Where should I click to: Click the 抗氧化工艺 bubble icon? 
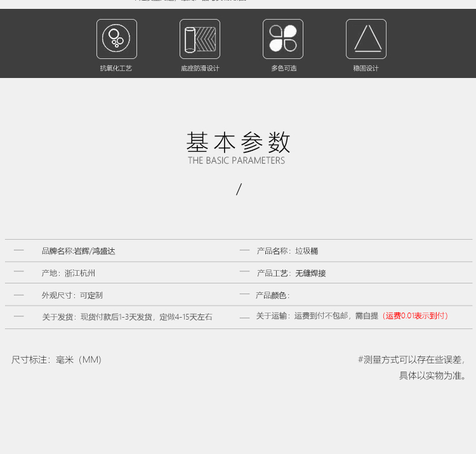coord(116,39)
